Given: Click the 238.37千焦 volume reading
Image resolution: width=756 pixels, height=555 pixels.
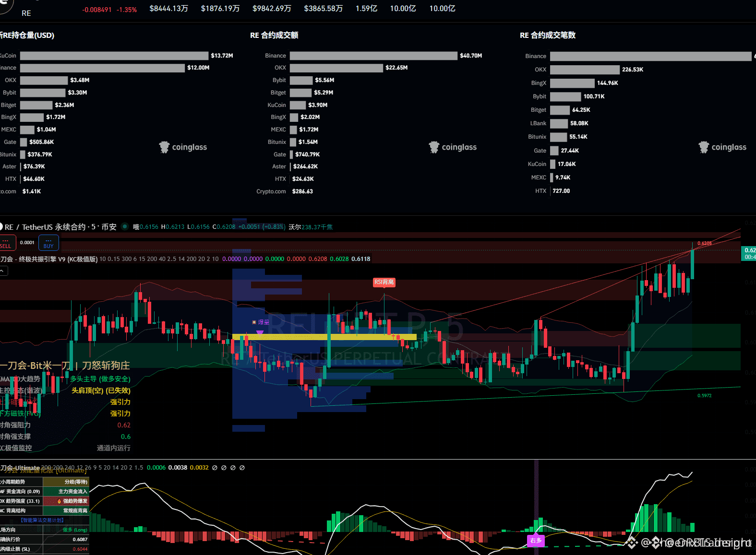Looking at the screenshot, I should [317, 227].
